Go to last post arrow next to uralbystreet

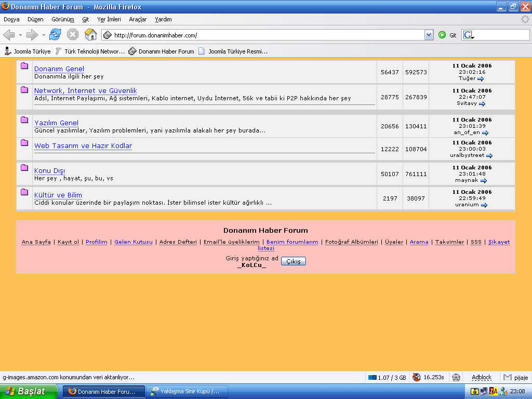(489, 156)
